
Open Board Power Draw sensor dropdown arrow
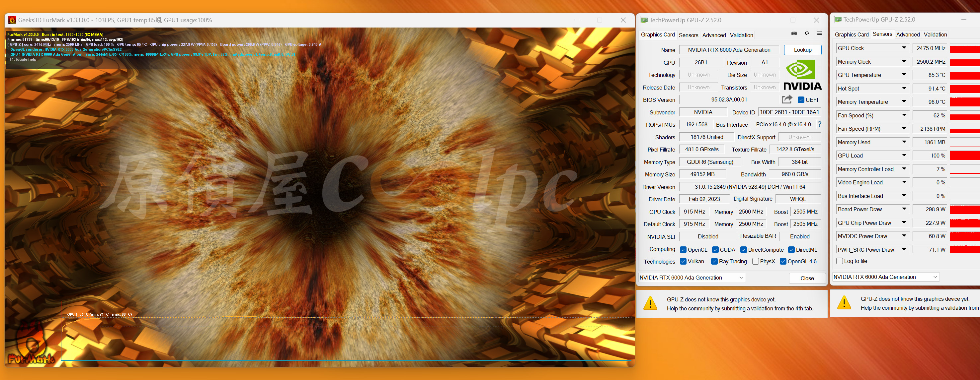point(904,209)
